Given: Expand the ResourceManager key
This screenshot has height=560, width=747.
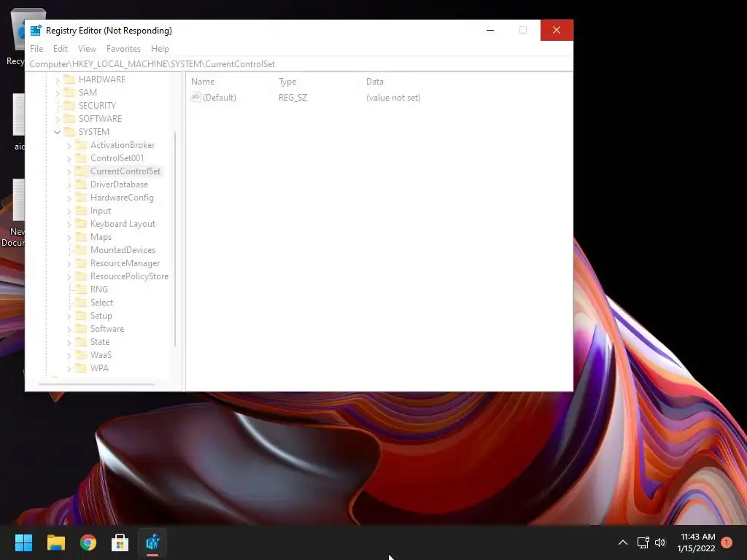Looking at the screenshot, I should 69,263.
